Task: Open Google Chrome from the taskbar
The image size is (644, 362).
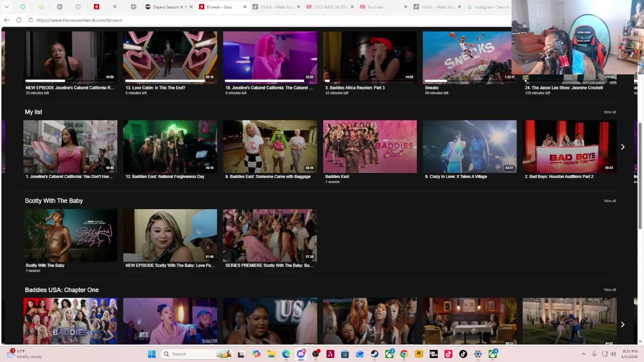Action: 404,354
